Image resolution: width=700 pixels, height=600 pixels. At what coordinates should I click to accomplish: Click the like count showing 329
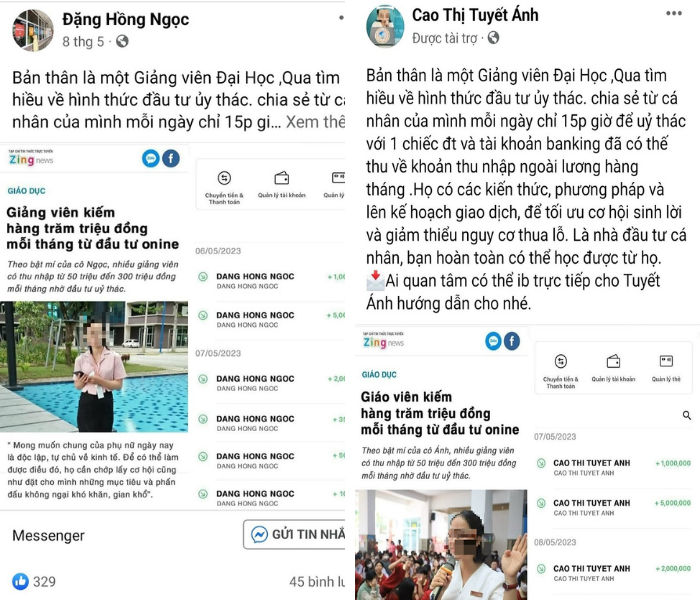click(x=34, y=581)
